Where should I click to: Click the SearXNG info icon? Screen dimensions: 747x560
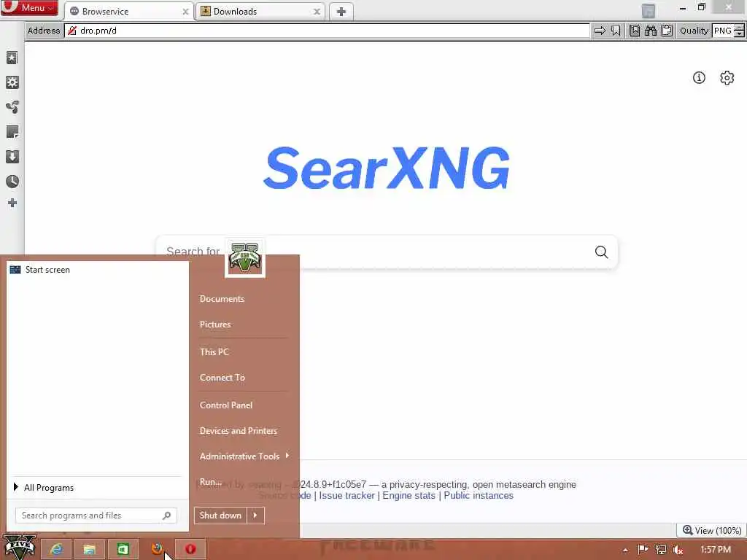699,77
